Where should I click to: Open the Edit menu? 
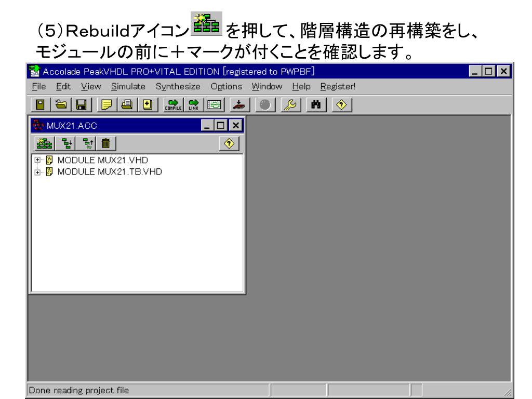(63, 87)
